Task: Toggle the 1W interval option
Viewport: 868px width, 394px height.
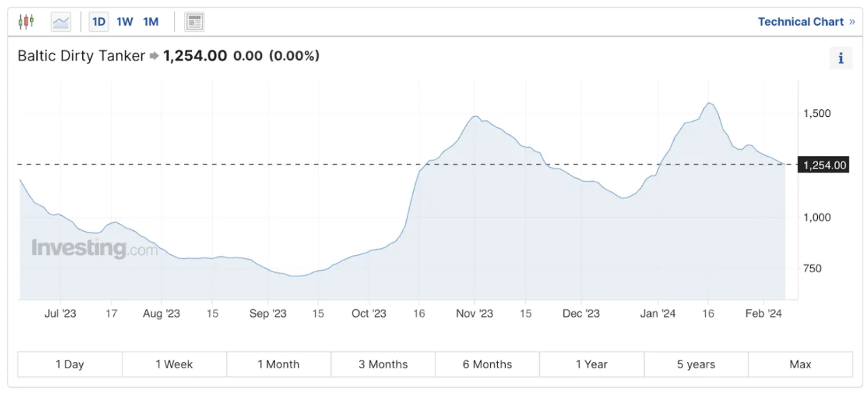Action: [125, 22]
